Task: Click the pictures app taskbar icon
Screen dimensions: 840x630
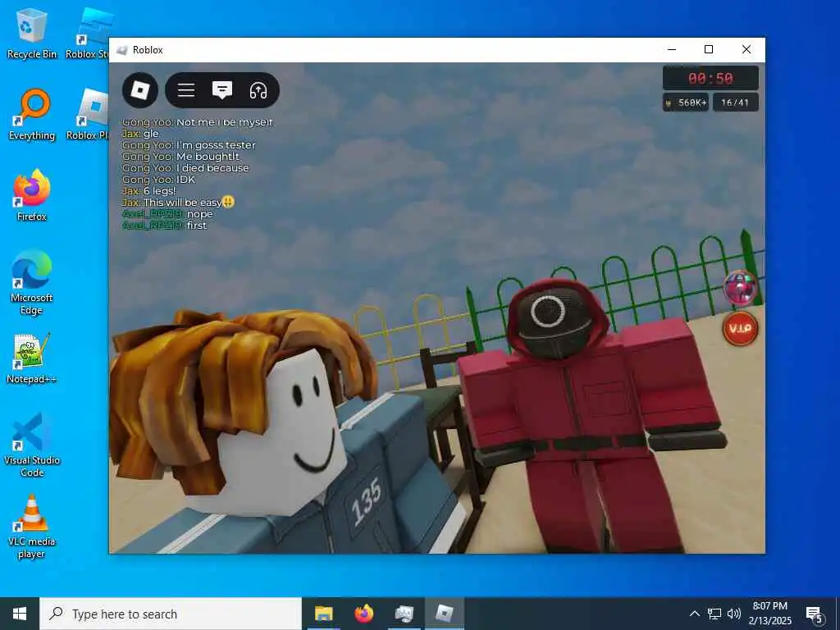Action: 404,614
